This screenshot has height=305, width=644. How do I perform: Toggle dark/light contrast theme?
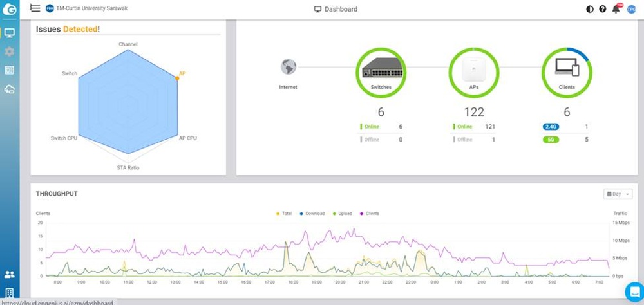590,9
